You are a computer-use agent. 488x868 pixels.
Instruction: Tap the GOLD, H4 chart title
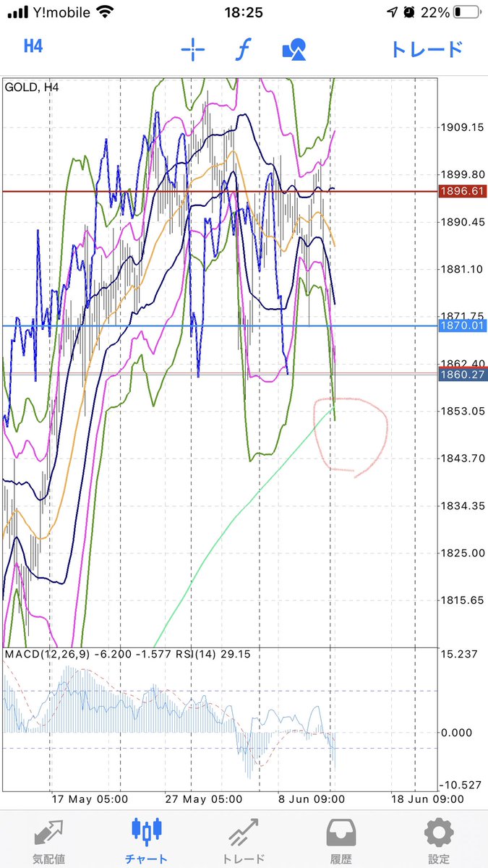click(33, 88)
